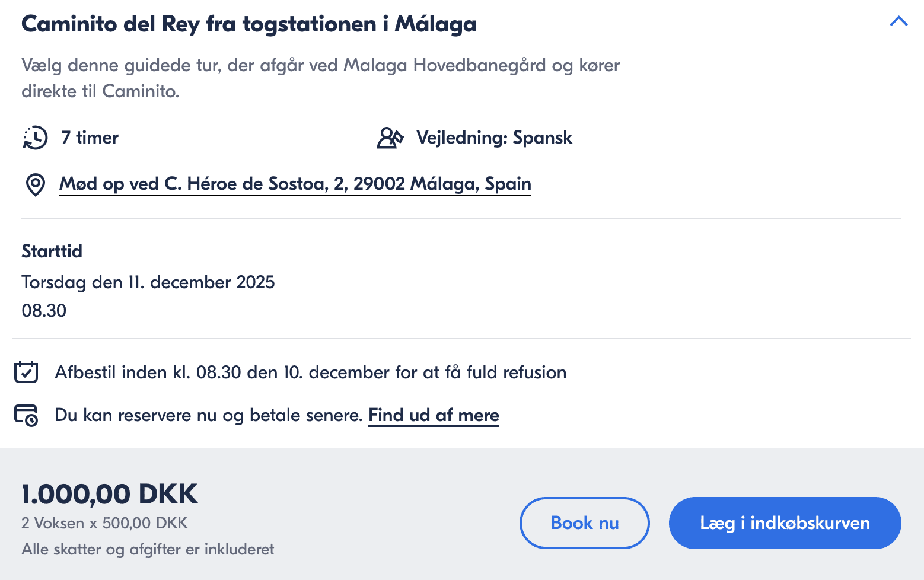Collapse the Caminito del Rey tour section

[x=898, y=22]
